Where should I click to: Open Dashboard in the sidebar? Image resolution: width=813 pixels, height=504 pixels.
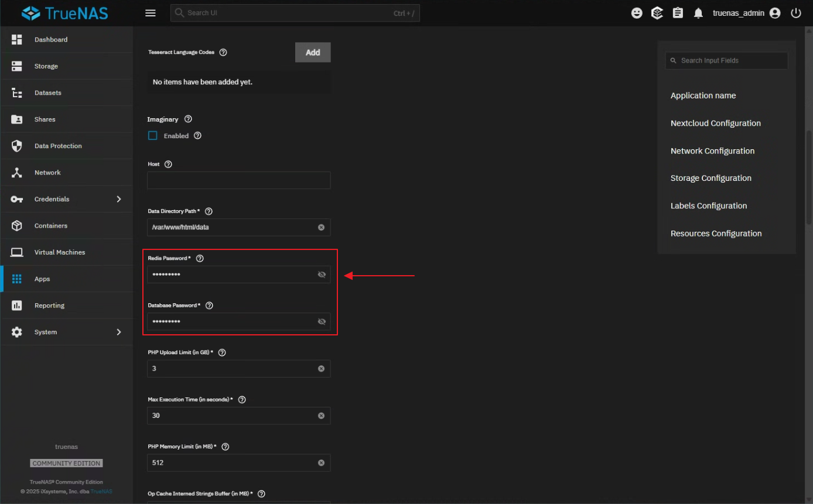[67, 40]
